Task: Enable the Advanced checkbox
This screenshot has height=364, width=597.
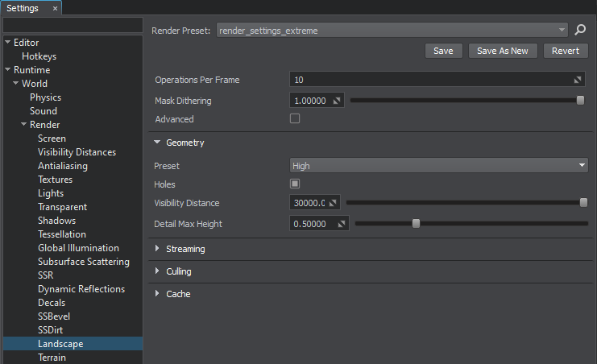Action: (295, 119)
